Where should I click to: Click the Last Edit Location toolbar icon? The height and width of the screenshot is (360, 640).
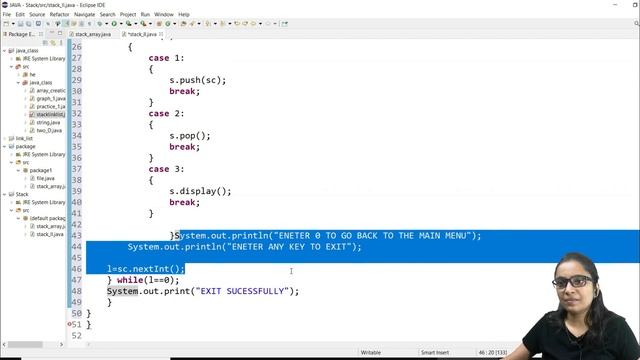coord(237,24)
